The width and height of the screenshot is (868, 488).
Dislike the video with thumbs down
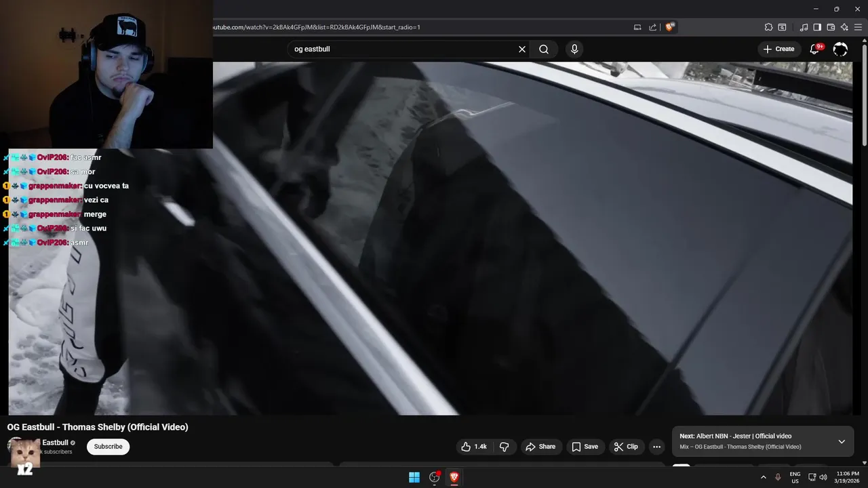[505, 447]
